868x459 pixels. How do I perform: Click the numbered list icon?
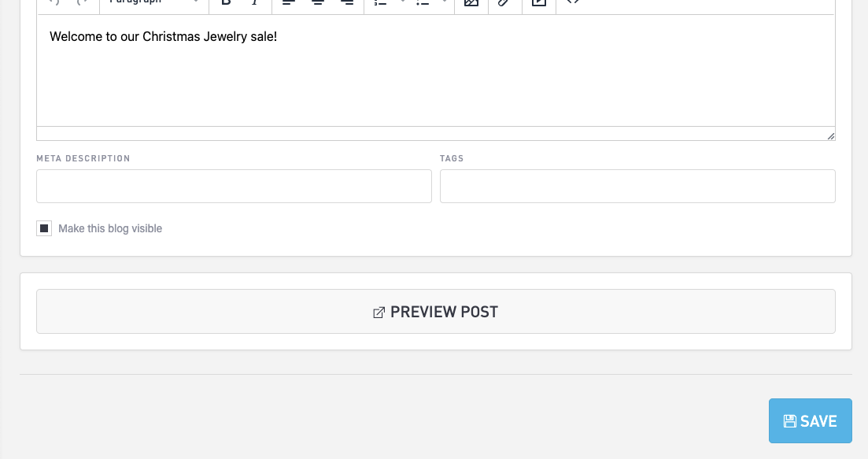[x=381, y=3]
